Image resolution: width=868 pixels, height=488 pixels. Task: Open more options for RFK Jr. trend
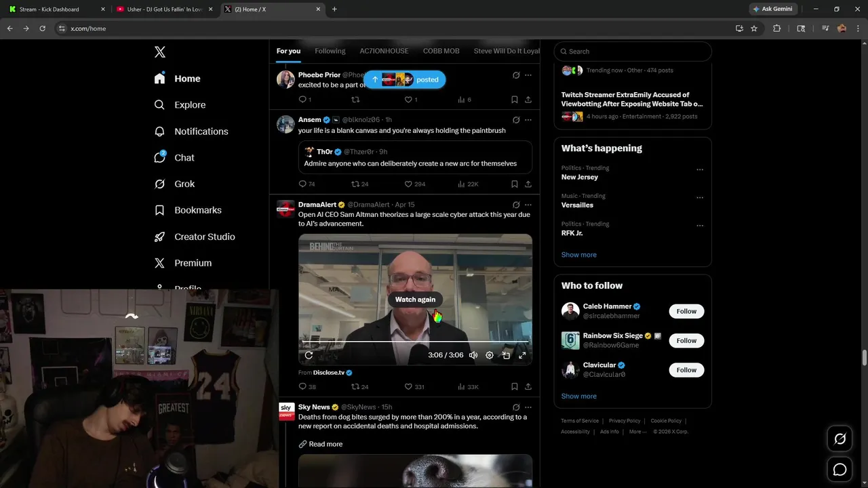(700, 226)
